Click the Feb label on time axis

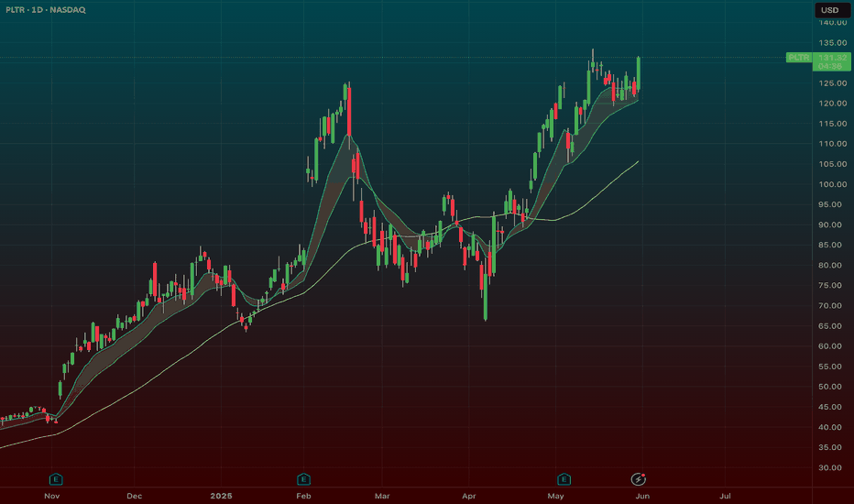[303, 496]
